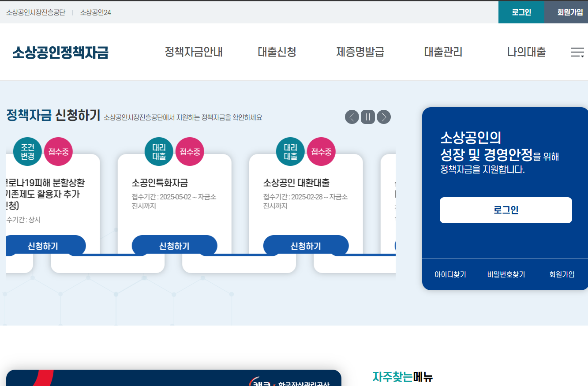Click the 로그인 button in the top bar
Image resolution: width=588 pixels, height=386 pixels.
click(521, 12)
